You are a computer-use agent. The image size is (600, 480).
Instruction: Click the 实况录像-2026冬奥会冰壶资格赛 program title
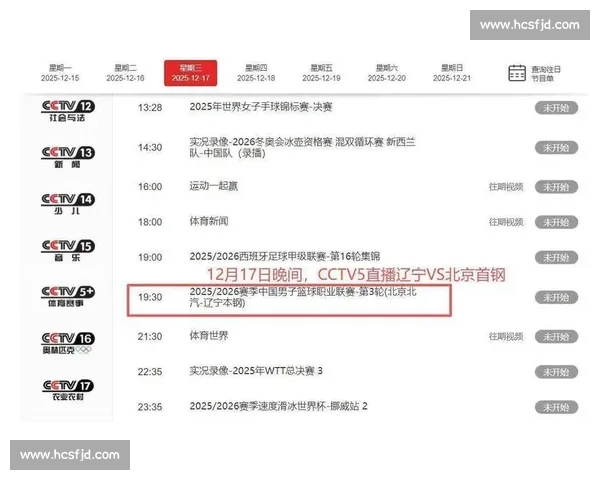click(302, 148)
